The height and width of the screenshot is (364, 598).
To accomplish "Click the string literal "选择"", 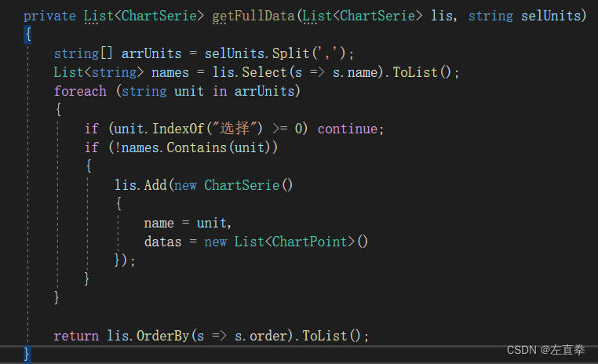I will [x=234, y=129].
